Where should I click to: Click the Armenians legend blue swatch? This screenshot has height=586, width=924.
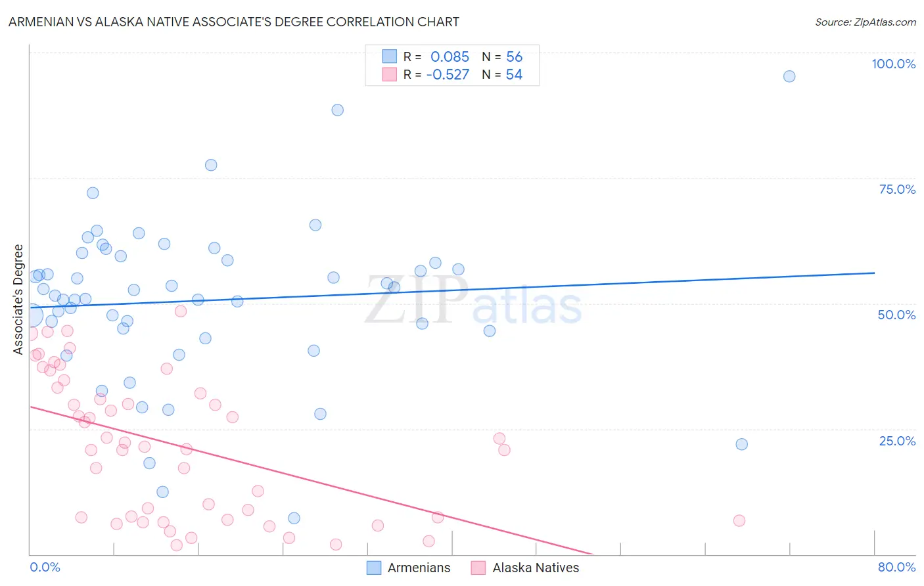click(373, 568)
